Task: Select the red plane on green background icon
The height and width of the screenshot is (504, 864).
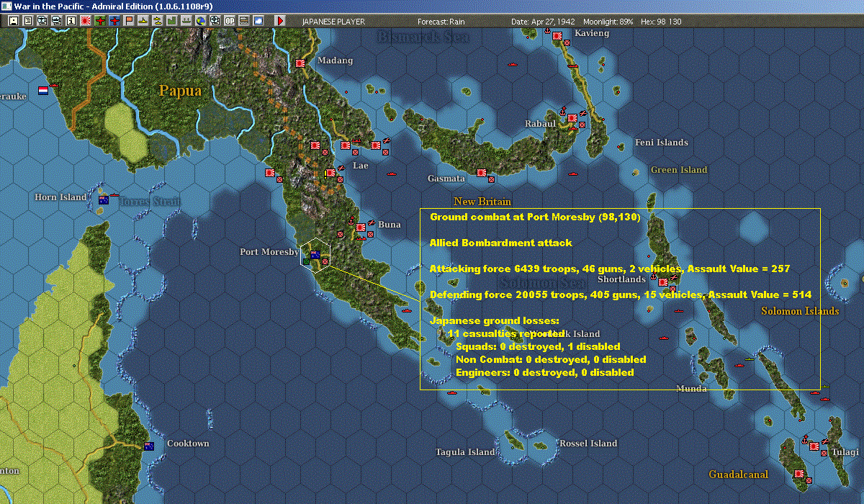Action: tap(99, 21)
